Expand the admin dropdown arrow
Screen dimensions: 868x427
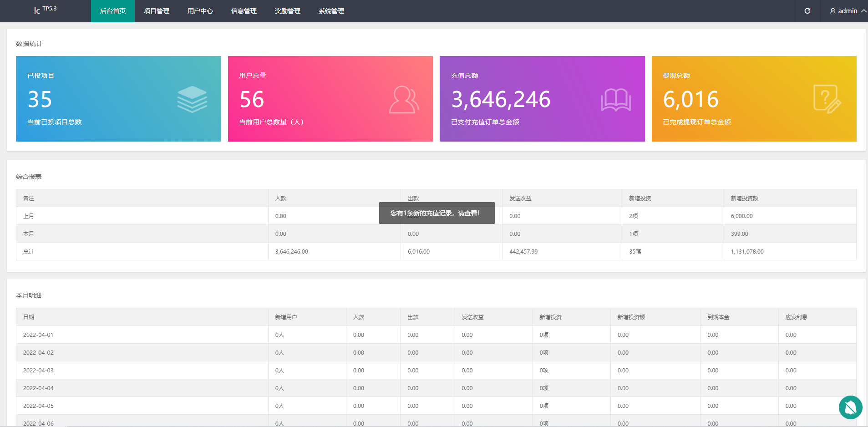[863, 11]
